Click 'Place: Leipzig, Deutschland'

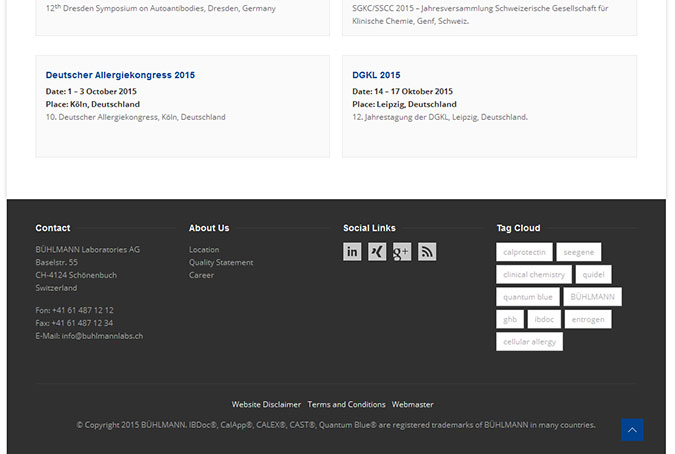tap(404, 104)
